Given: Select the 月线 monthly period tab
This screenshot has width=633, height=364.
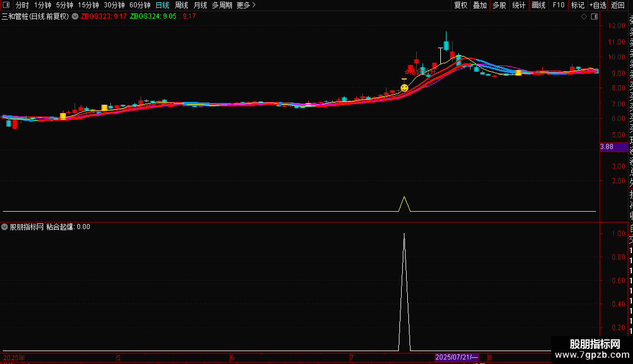Looking at the screenshot, I should click(x=200, y=5).
